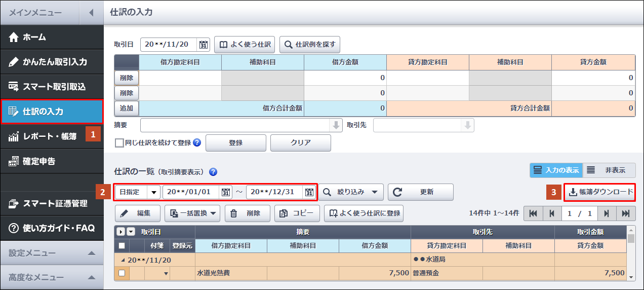Open the 絞り込み dropdown
Screen dimensions: 644x290
(x=351, y=192)
